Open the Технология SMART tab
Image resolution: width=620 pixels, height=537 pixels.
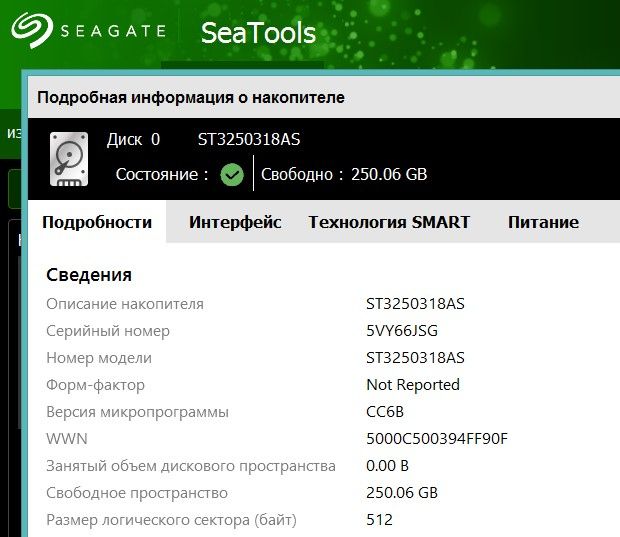tap(389, 222)
